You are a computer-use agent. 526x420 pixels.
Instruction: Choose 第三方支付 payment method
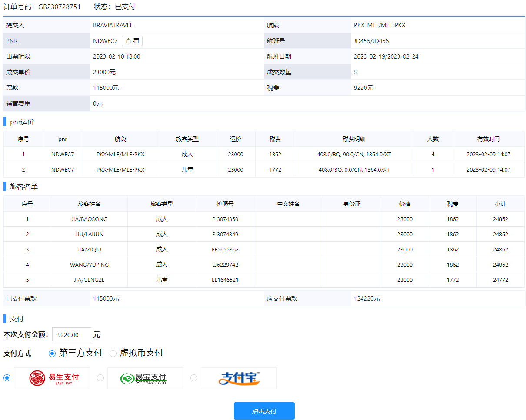[52, 353]
